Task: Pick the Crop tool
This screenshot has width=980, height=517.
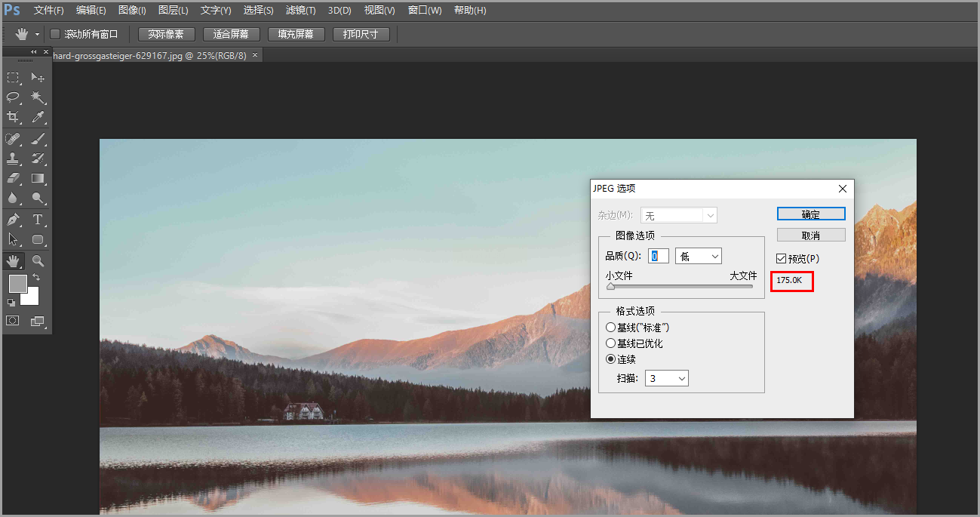Action: click(x=13, y=117)
